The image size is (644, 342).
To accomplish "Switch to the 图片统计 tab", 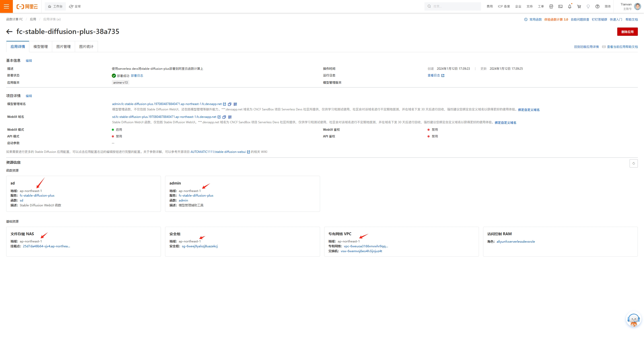I will pyautogui.click(x=86, y=47).
